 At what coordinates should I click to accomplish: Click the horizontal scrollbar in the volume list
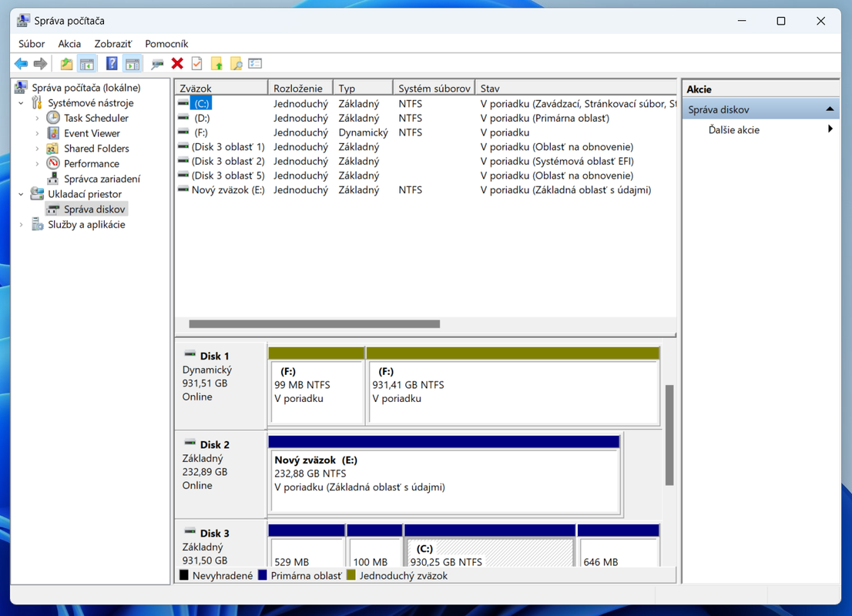click(314, 324)
